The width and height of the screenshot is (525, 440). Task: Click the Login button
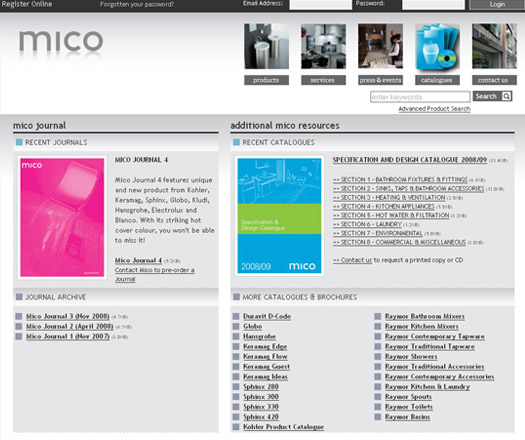497,4
